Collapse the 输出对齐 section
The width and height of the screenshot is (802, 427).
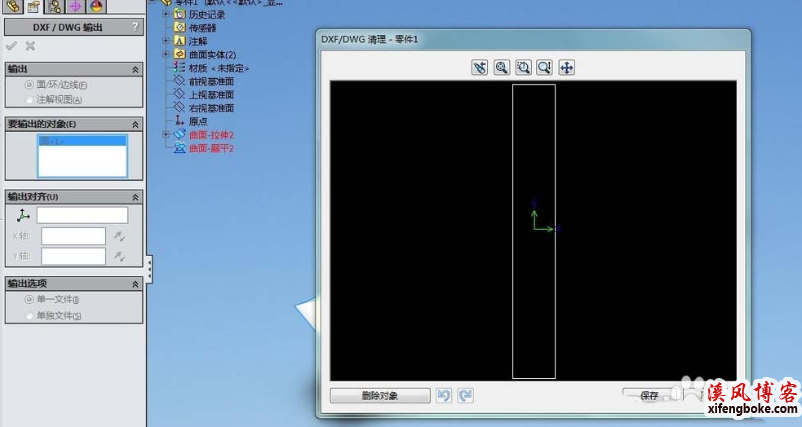click(x=135, y=197)
